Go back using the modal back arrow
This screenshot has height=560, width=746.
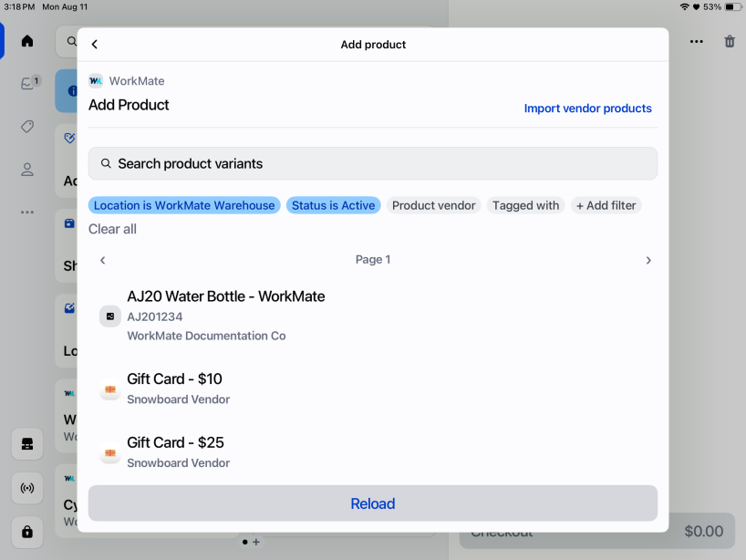(95, 45)
